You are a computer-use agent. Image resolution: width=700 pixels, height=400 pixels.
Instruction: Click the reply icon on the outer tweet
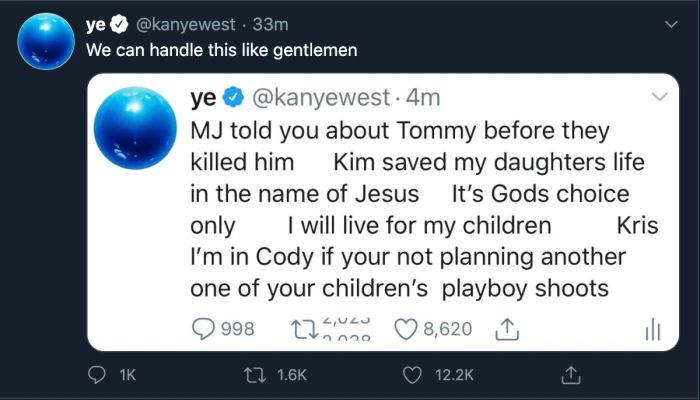pyautogui.click(x=96, y=375)
